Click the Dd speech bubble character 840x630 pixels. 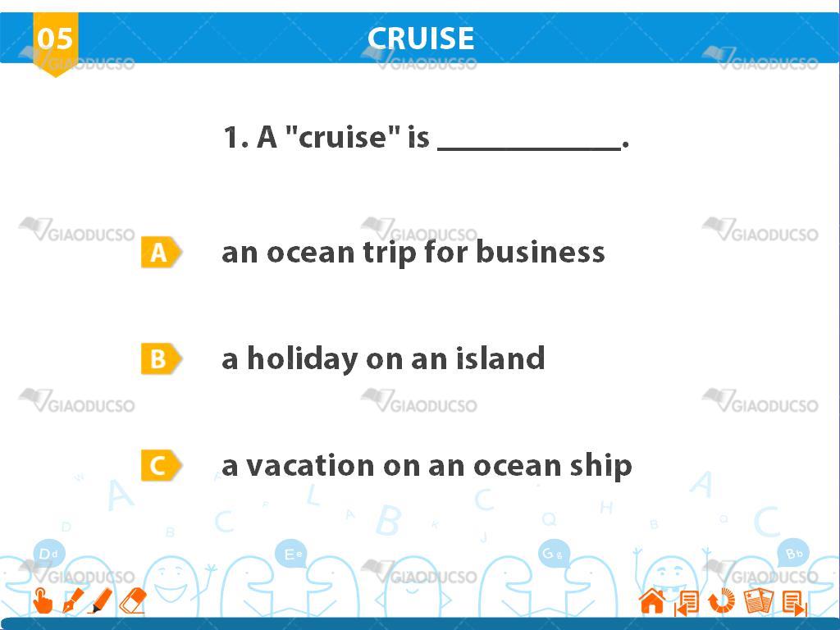point(48,553)
